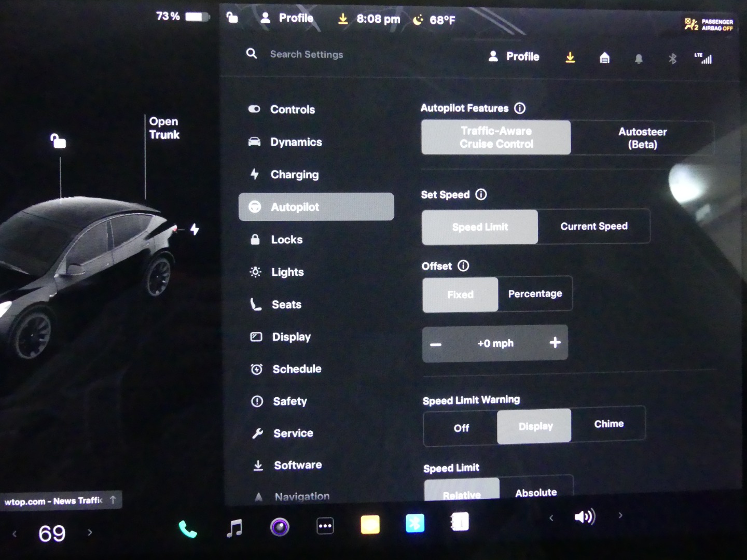Set speed to Speed Limit
The width and height of the screenshot is (747, 560).
480,227
